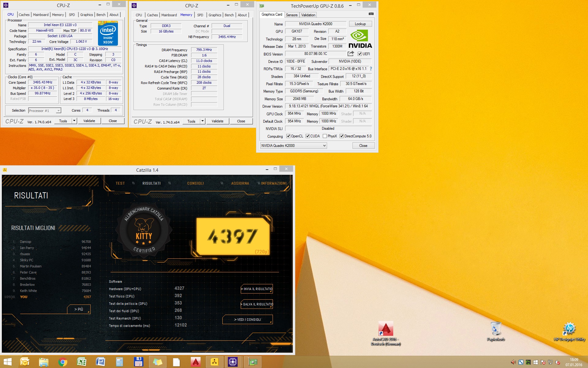The height and width of the screenshot is (368, 588).
Task: Open Word from the taskbar
Action: [100, 362]
